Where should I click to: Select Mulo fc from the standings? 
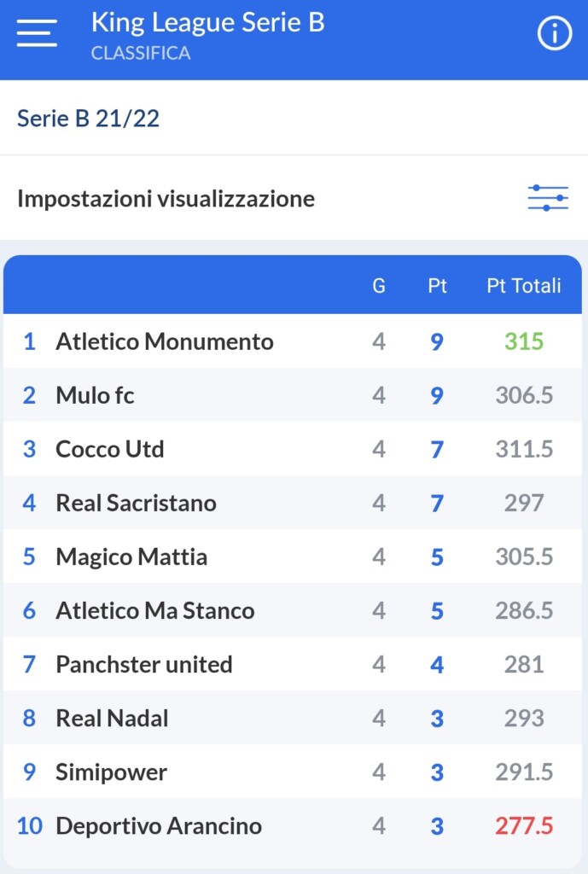point(94,395)
